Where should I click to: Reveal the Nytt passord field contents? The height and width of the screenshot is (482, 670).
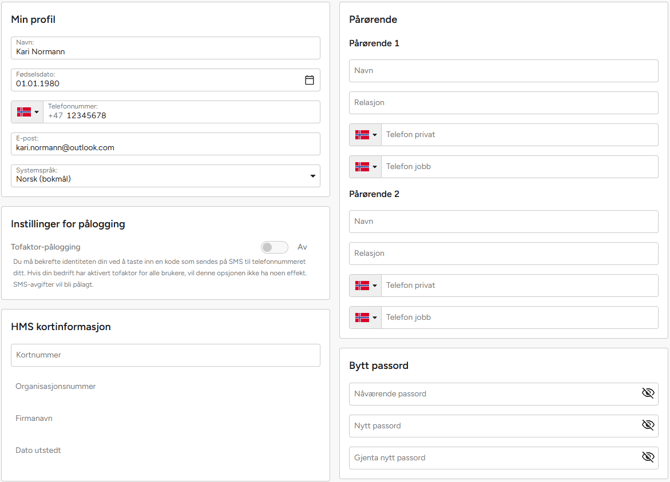[x=647, y=426]
